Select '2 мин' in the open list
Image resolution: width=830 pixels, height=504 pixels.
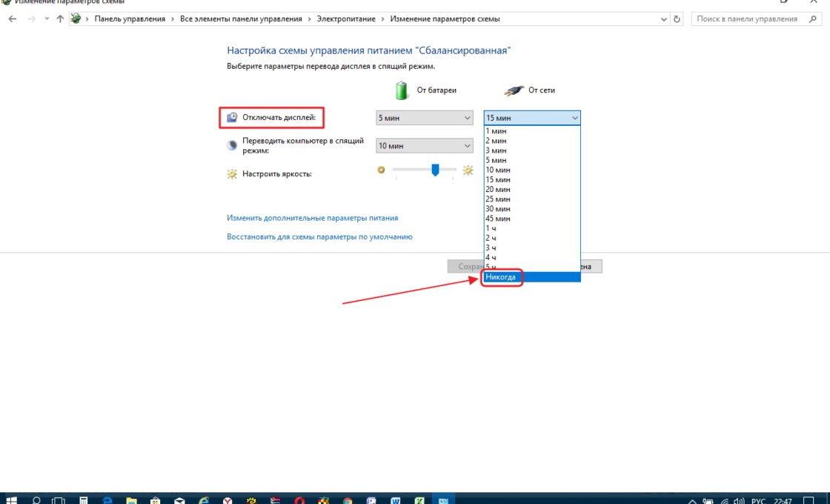point(532,141)
